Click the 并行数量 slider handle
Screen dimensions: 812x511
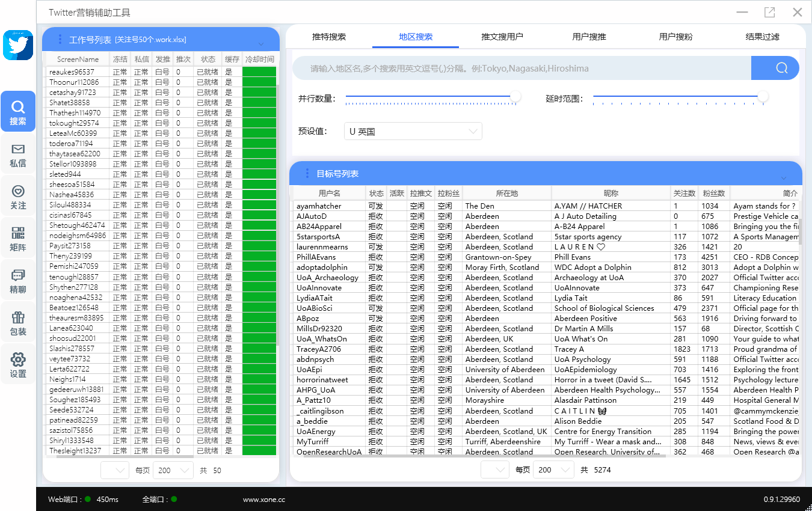click(x=515, y=96)
